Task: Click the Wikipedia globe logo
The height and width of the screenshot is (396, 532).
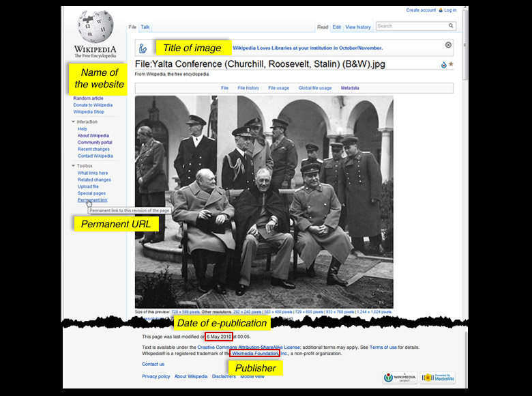Action: [x=95, y=27]
